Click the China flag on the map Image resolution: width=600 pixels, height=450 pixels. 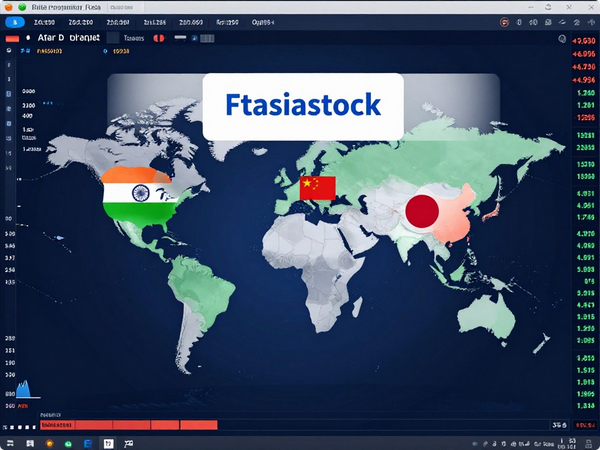point(317,187)
